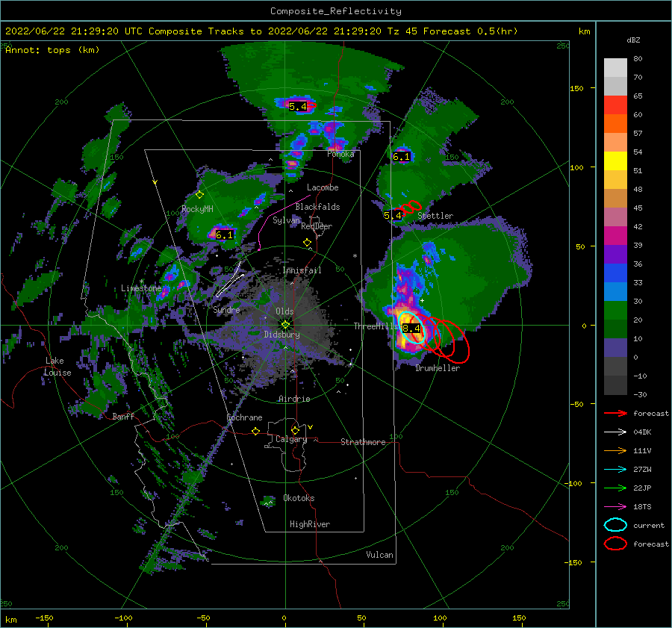Click the RockyMH label
This screenshot has width=672, height=628.
197,209
